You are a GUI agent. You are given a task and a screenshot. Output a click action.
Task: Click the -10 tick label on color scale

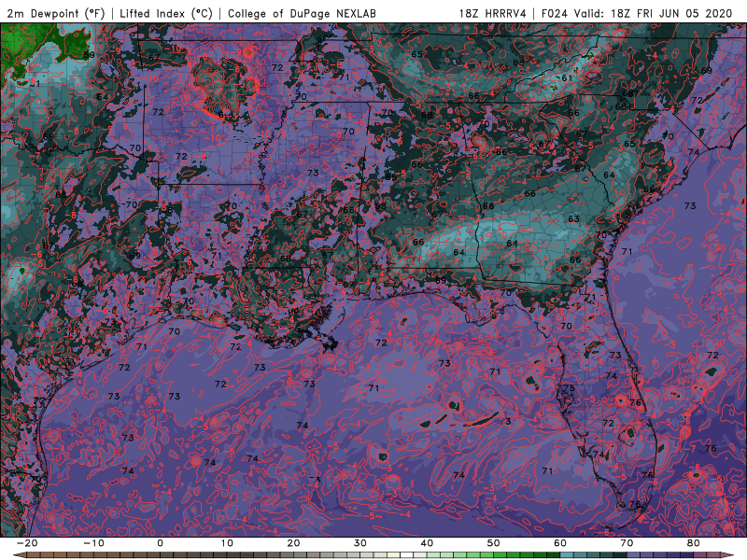click(x=93, y=543)
